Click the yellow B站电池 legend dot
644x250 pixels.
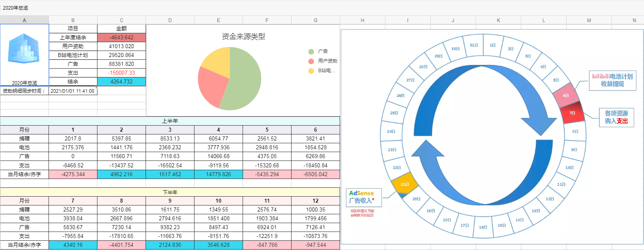point(311,71)
